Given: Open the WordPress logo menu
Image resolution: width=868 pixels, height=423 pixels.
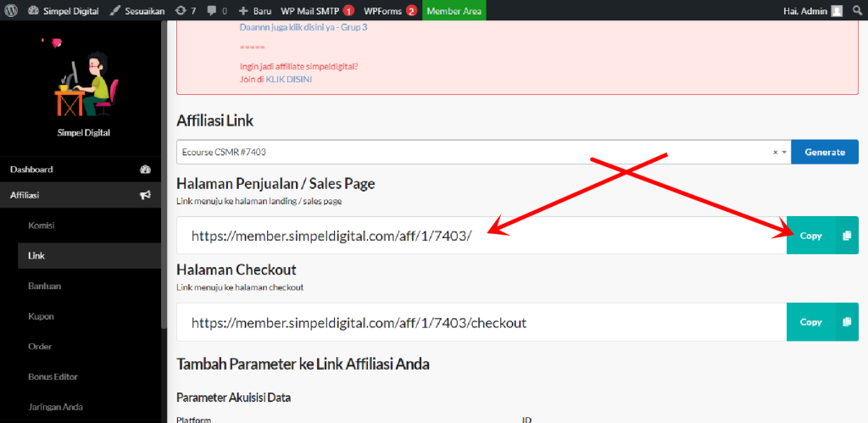Looking at the screenshot, I should 12,10.
